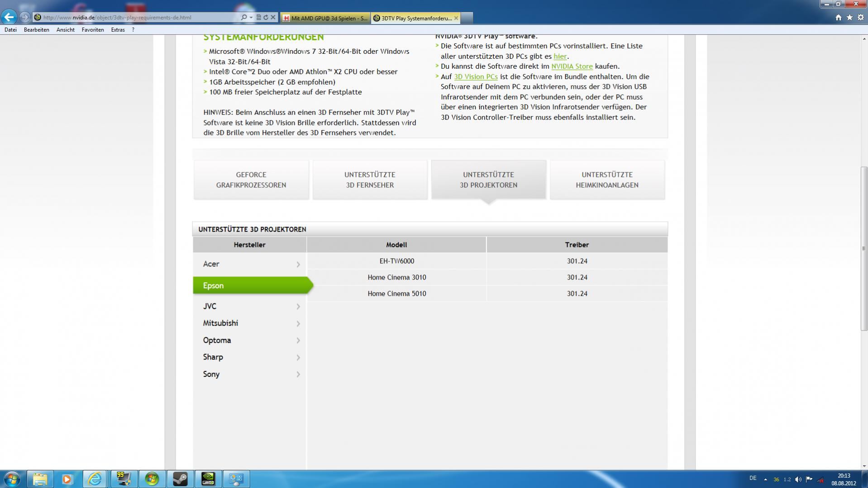Click the DE language indicator

[x=753, y=478]
